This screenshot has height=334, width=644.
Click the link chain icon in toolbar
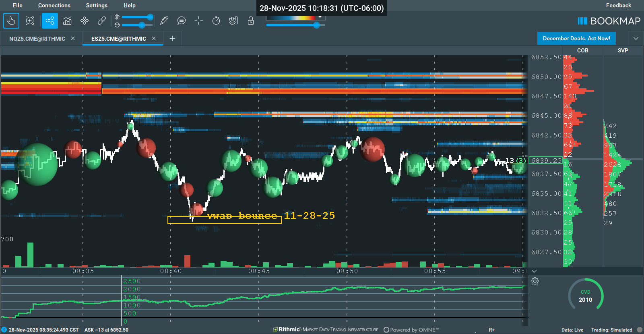[102, 21]
